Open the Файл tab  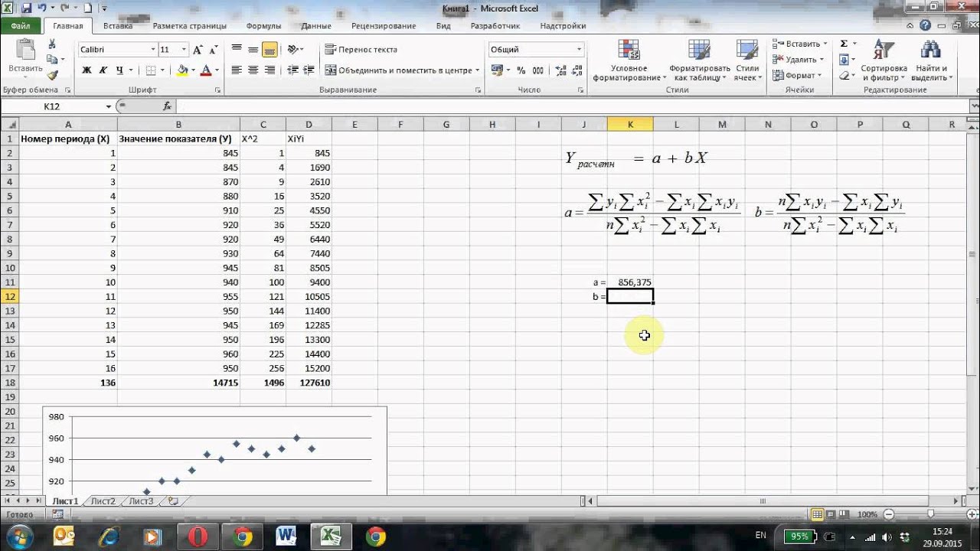21,26
